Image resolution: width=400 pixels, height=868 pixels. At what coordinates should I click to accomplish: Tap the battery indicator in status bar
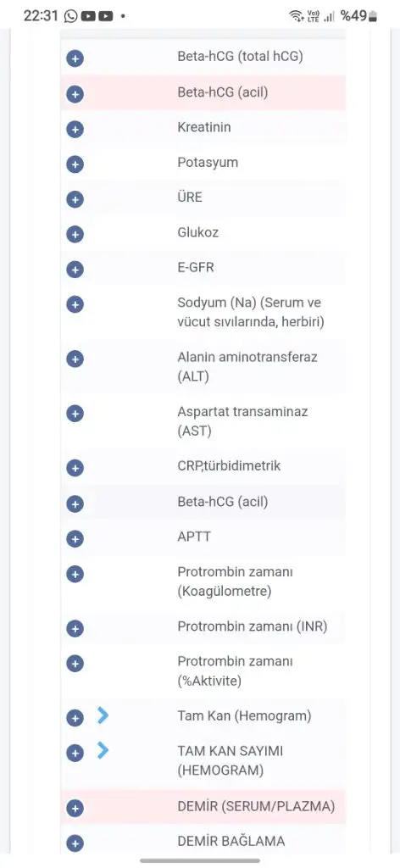coord(374,16)
